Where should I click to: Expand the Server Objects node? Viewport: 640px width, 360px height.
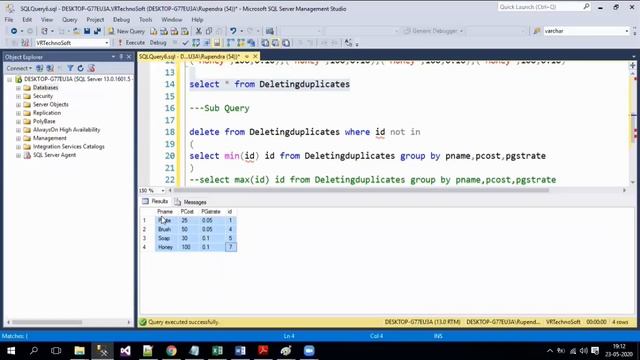pyautogui.click(x=18, y=104)
